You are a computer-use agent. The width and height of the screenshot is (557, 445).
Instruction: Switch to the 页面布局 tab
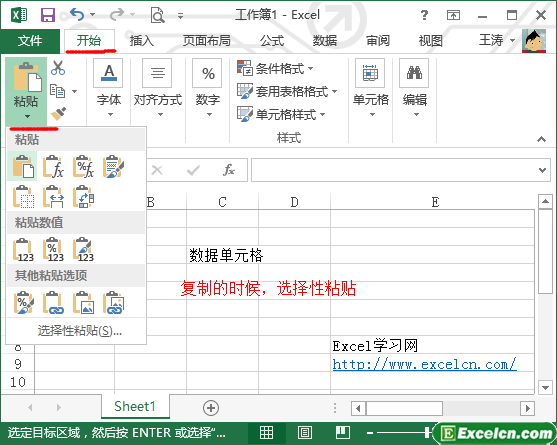pos(206,40)
